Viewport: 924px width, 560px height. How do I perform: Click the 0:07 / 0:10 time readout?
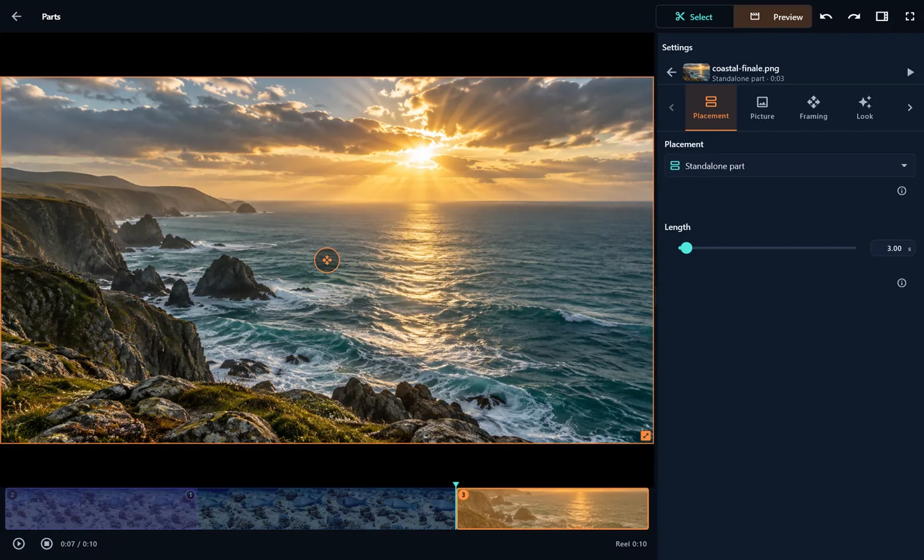click(x=79, y=544)
